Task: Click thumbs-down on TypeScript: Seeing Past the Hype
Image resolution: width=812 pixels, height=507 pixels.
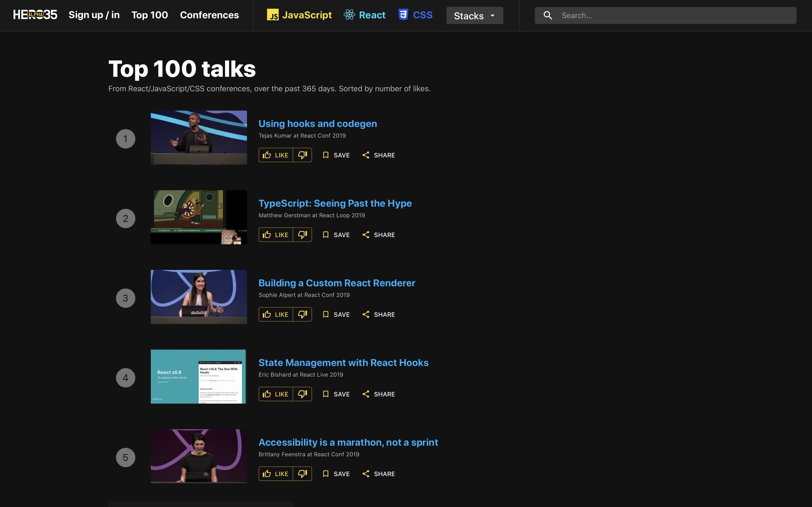Action: click(x=302, y=235)
